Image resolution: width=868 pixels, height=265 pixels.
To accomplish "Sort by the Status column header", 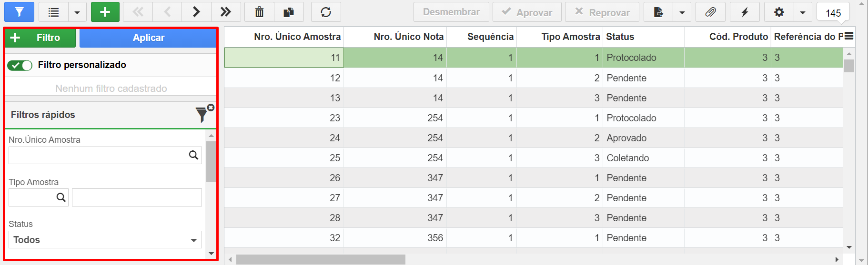I will [620, 37].
